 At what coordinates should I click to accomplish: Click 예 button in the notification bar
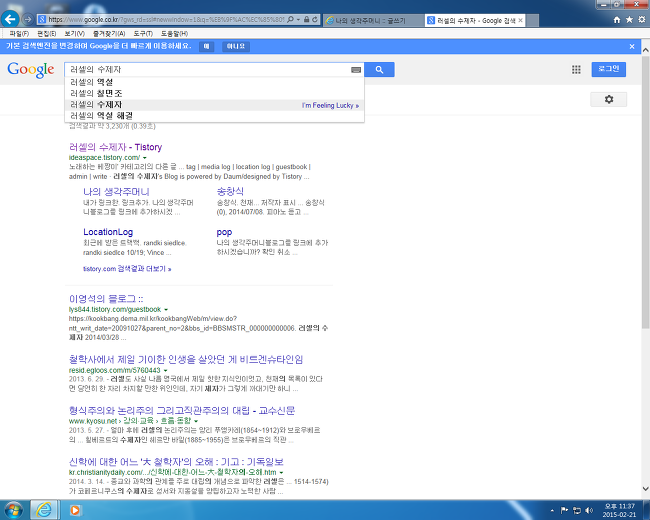(x=206, y=46)
